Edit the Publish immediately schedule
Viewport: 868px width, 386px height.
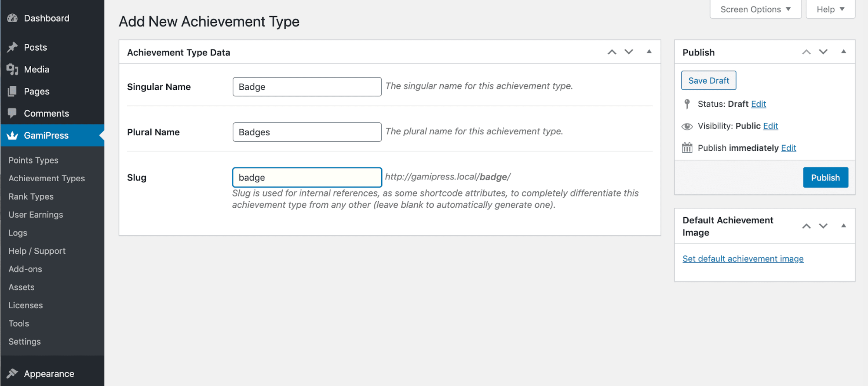coord(789,148)
